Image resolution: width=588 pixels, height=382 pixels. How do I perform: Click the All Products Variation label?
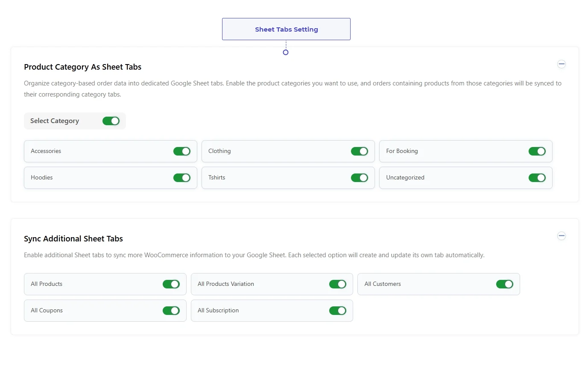click(x=226, y=284)
